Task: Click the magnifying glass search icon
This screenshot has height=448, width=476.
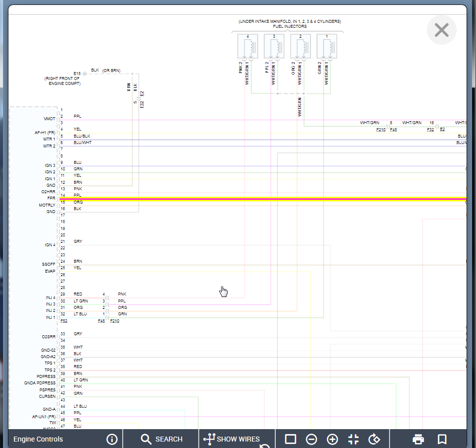Action: pyautogui.click(x=146, y=439)
